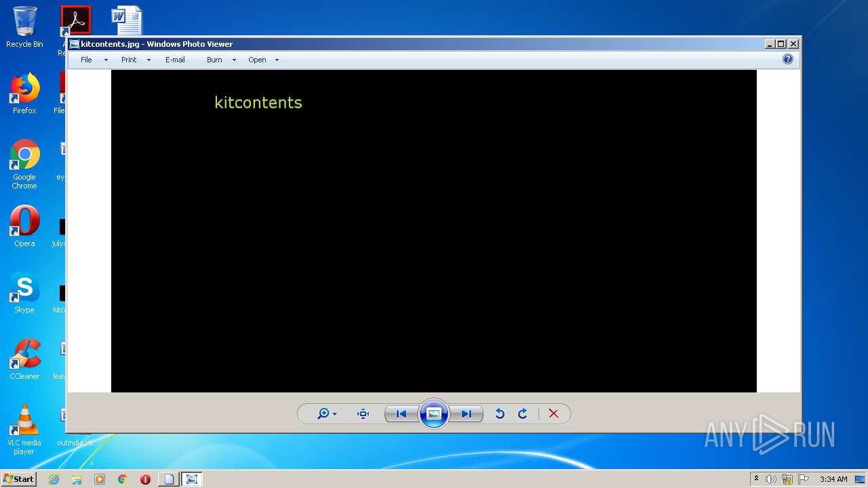Click the 3:34 AM clock

pyautogui.click(x=833, y=479)
